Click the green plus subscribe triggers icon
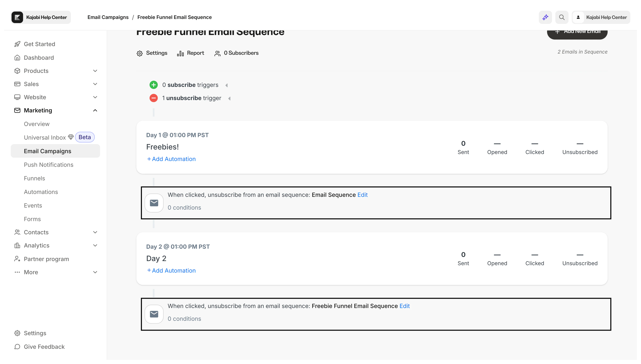641x364 pixels. [153, 85]
